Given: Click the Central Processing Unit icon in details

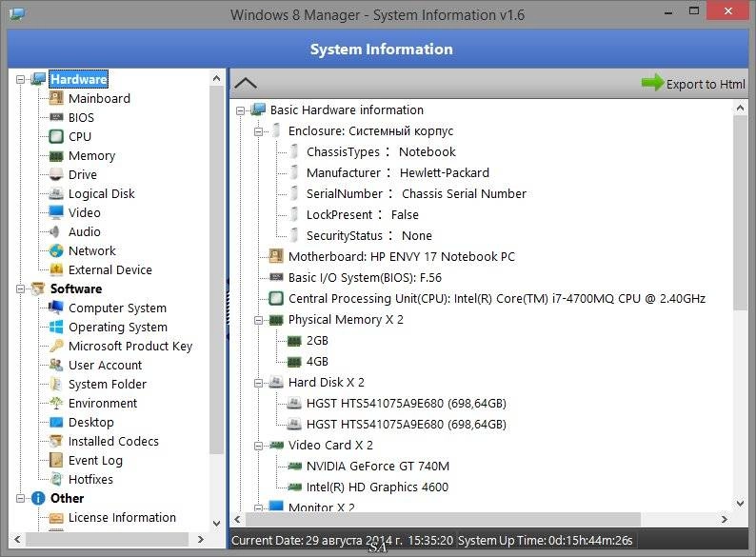Looking at the screenshot, I should [x=276, y=298].
